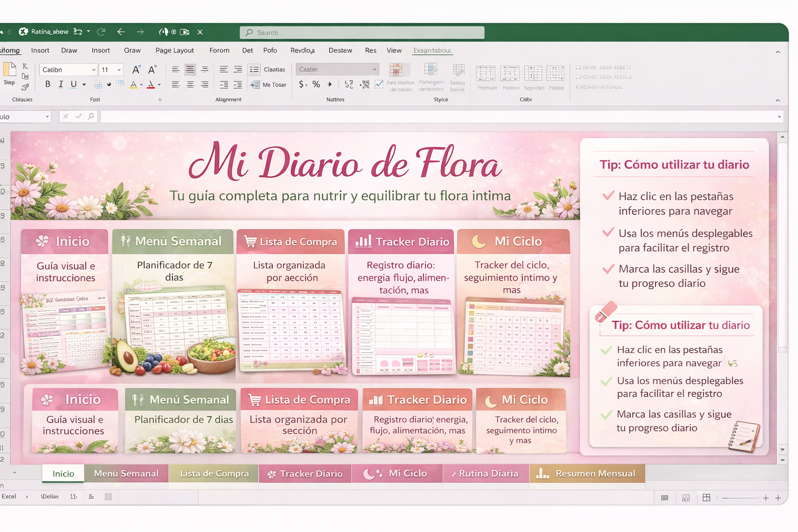The image size is (798, 532).
Task: Open the font color dropdown arrow
Action: pyautogui.click(x=159, y=84)
